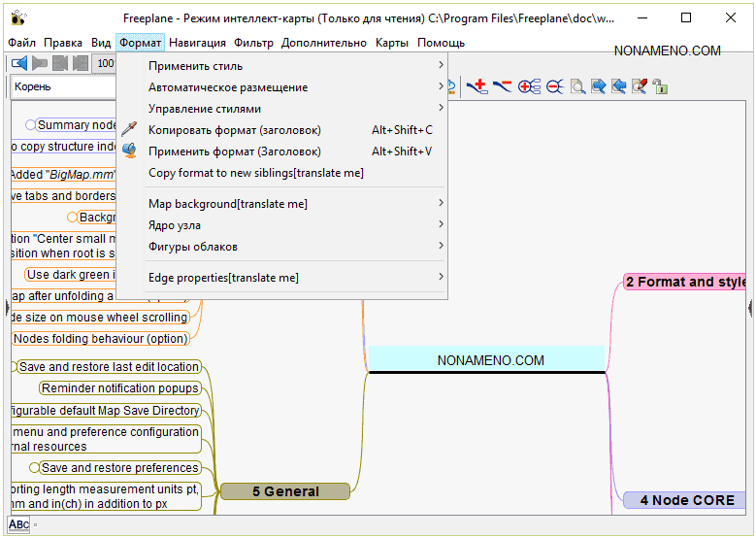756x538 pixels.
Task: Click the padlock icon in toolbar
Action: pos(660,86)
